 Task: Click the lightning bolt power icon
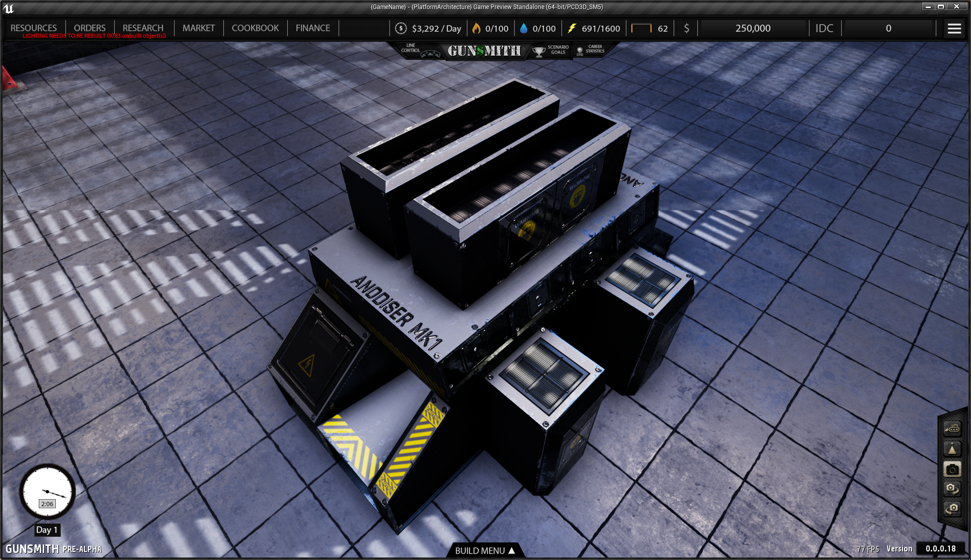tap(572, 28)
